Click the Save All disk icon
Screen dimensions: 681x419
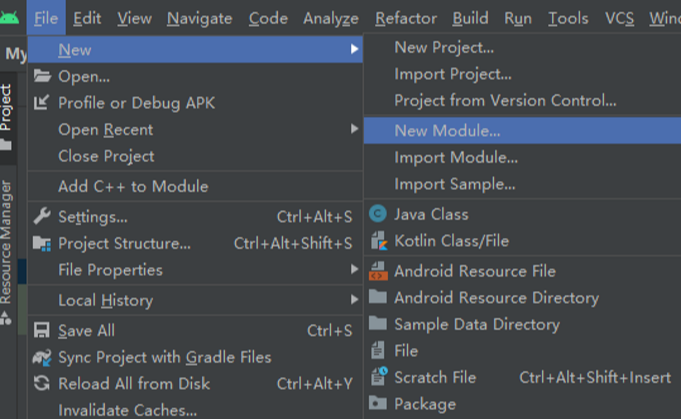point(41,330)
